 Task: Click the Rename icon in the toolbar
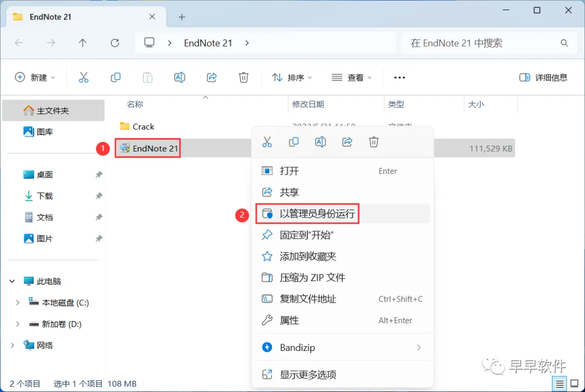click(x=179, y=77)
